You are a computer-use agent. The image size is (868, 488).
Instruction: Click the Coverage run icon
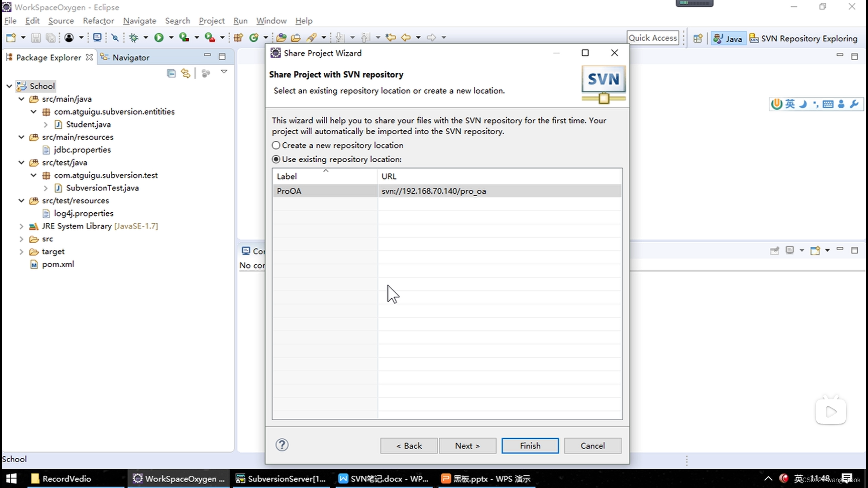[184, 38]
